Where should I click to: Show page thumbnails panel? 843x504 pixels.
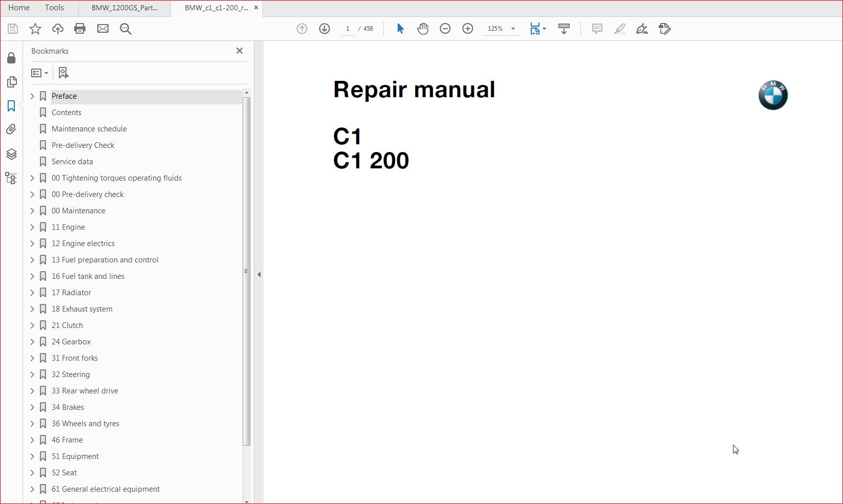click(x=11, y=82)
